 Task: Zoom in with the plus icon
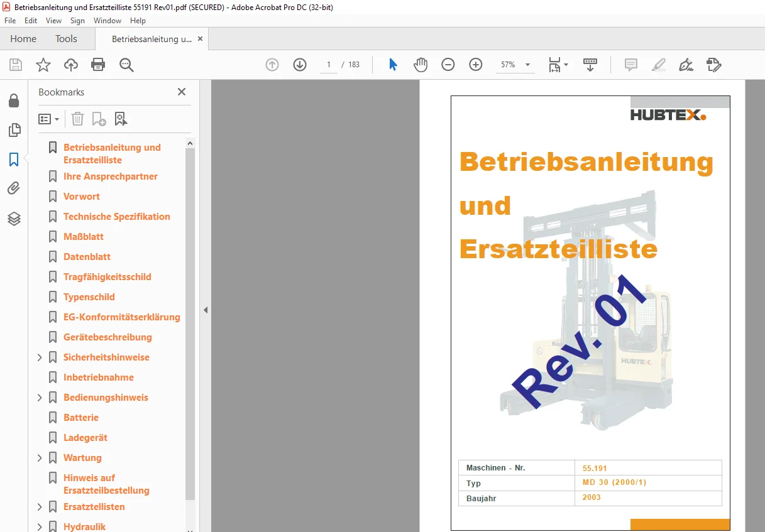(476, 65)
